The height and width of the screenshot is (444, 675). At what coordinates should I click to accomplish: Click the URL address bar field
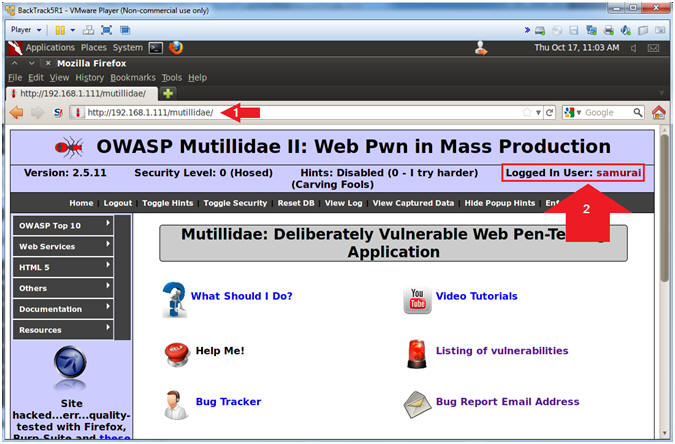[x=301, y=113]
